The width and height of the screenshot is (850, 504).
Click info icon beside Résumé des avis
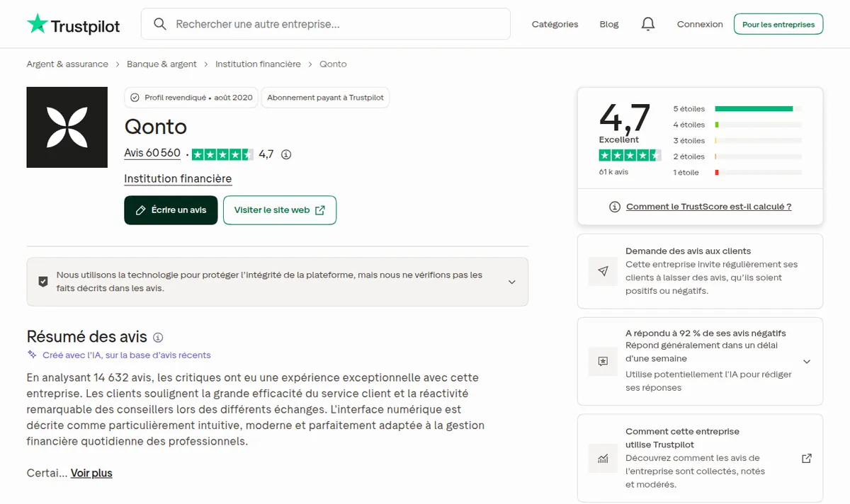pos(158,338)
